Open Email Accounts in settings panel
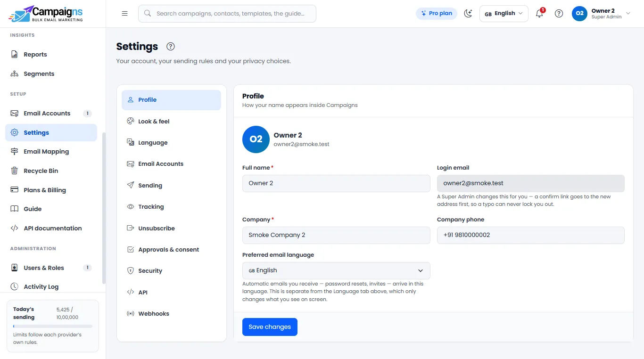 tap(171, 164)
